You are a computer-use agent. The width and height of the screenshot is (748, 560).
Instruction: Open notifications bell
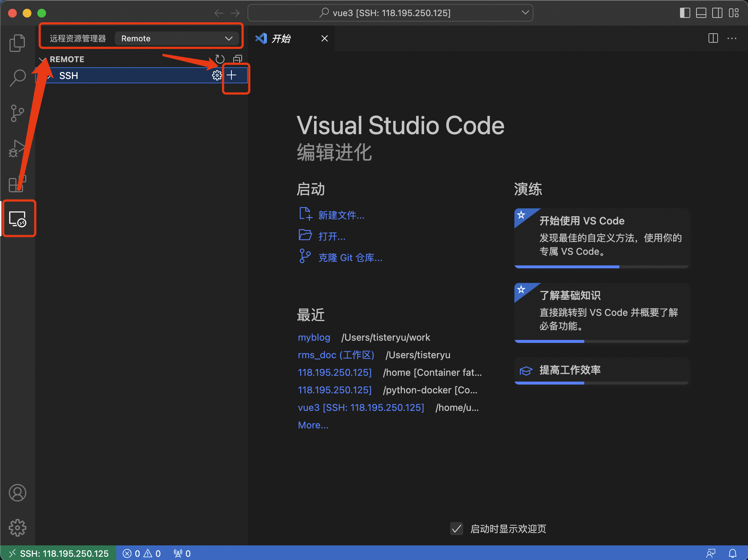733,553
